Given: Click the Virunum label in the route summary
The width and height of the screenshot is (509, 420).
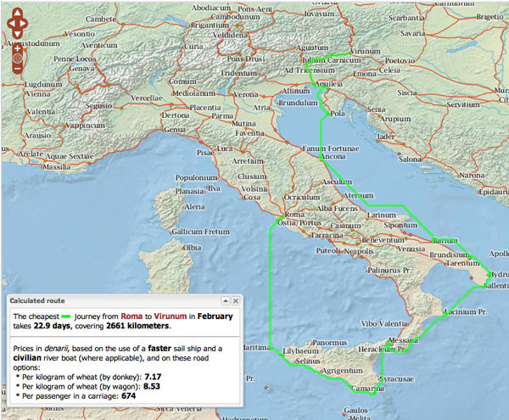Looking at the screenshot, I should (171, 316).
